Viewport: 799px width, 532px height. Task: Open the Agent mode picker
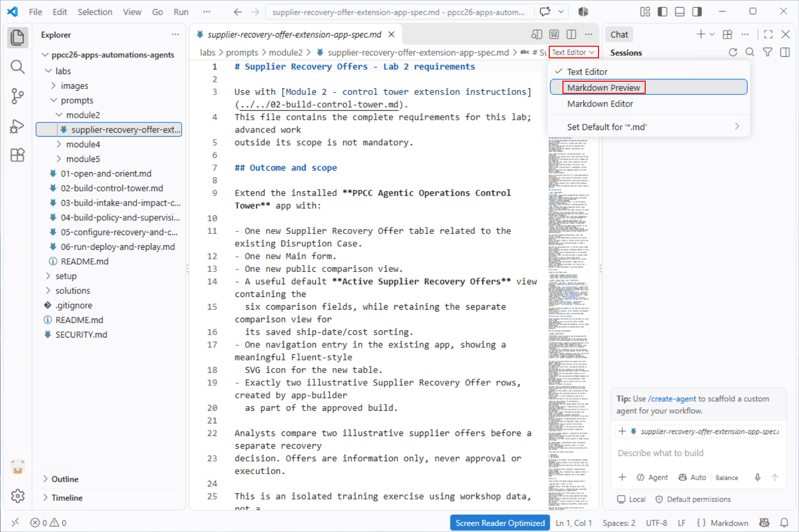[652, 477]
